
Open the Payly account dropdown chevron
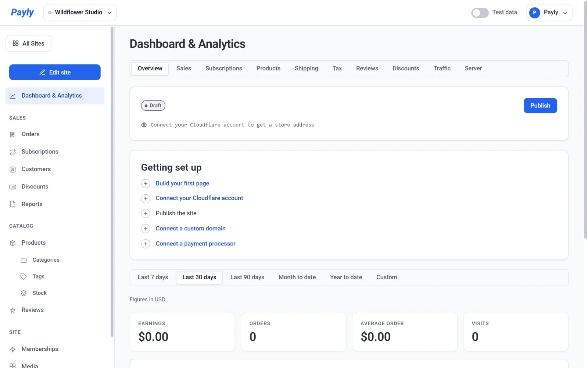[565, 13]
